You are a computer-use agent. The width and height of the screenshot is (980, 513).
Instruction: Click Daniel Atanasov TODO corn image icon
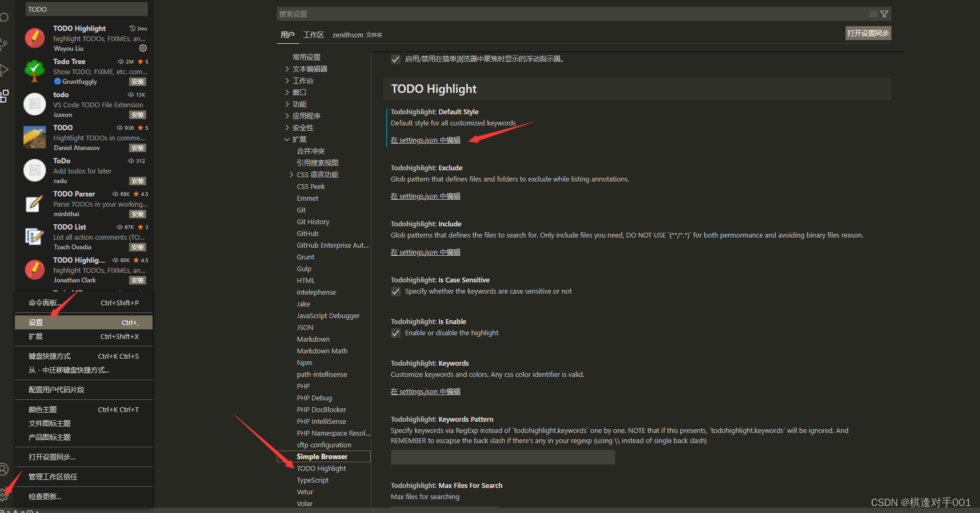tap(35, 137)
